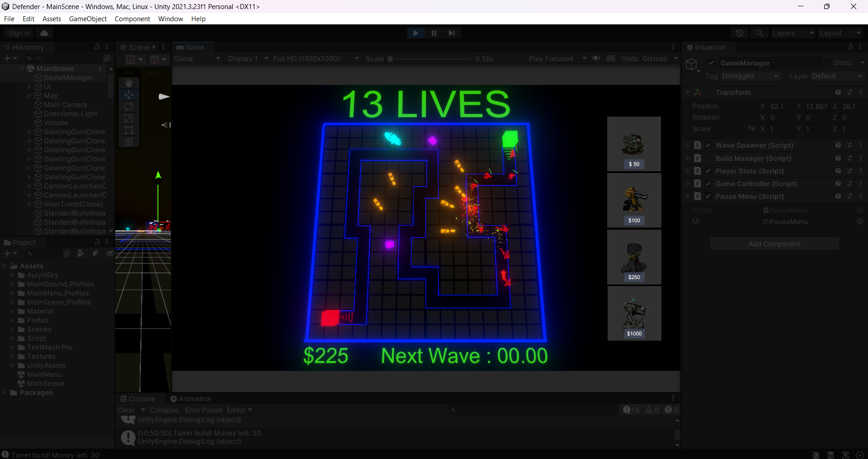Open the Full HD resolution dropdown

coord(316,59)
